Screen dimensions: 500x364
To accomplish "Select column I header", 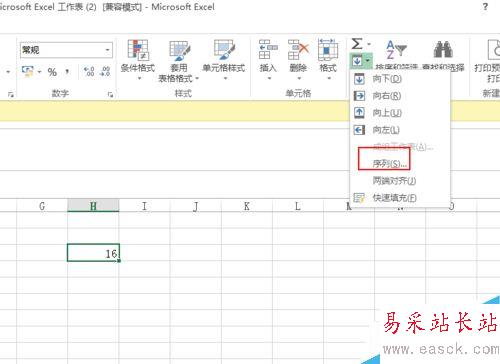I will click(144, 206).
